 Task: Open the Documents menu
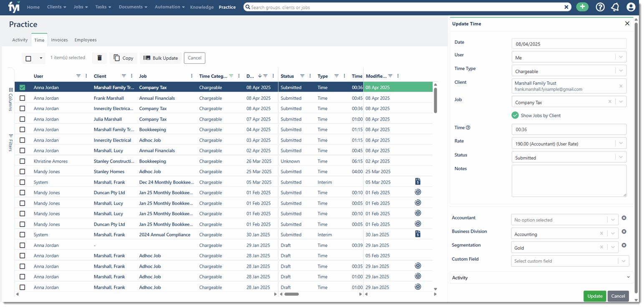click(x=133, y=7)
